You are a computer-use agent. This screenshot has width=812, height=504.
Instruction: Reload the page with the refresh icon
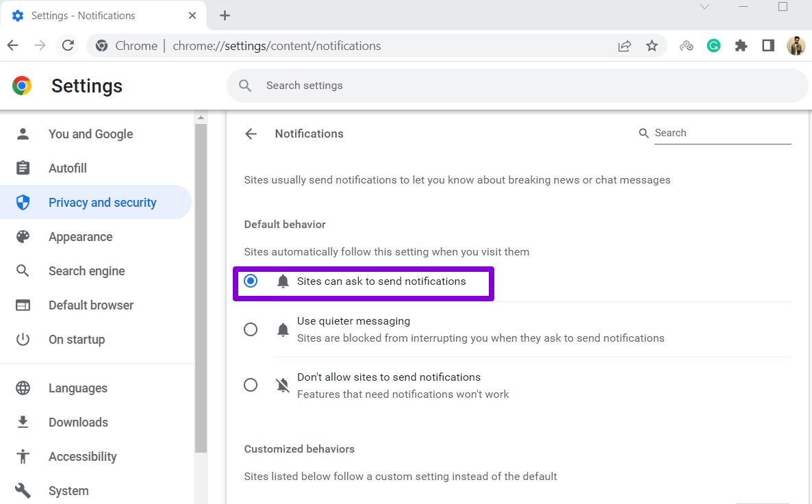click(68, 46)
